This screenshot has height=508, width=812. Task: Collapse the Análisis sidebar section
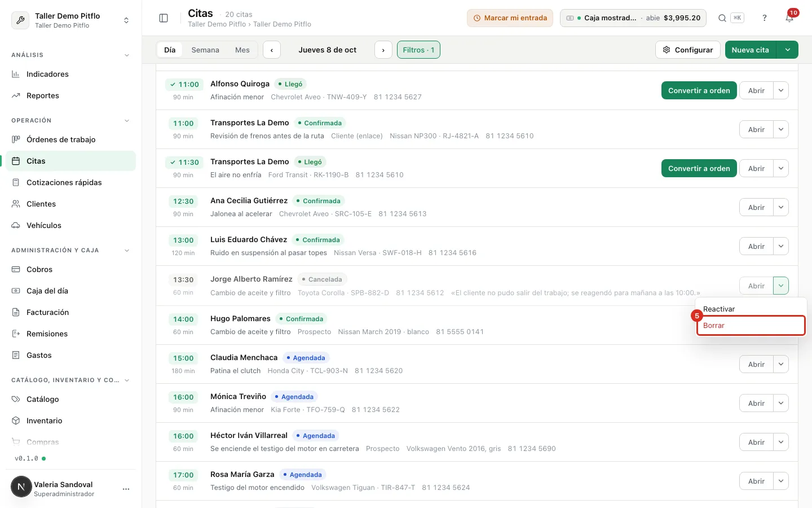tap(127, 55)
